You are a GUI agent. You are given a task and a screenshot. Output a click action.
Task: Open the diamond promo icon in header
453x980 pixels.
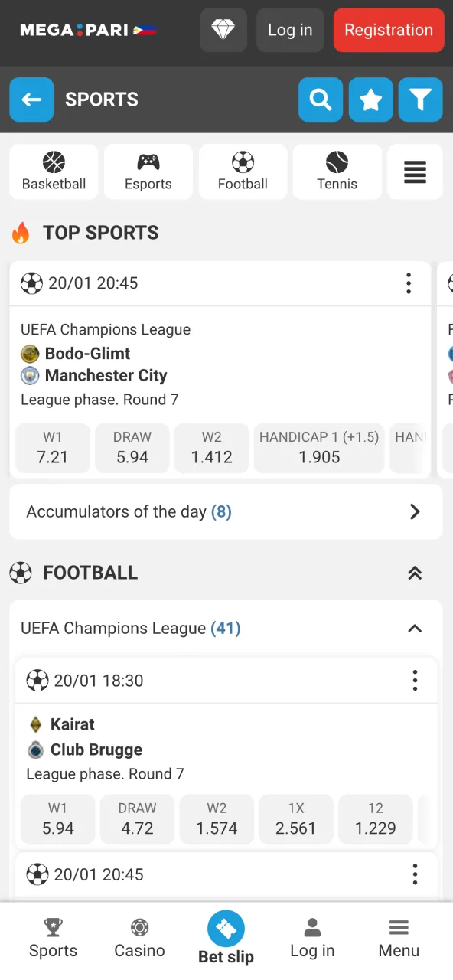pyautogui.click(x=223, y=30)
